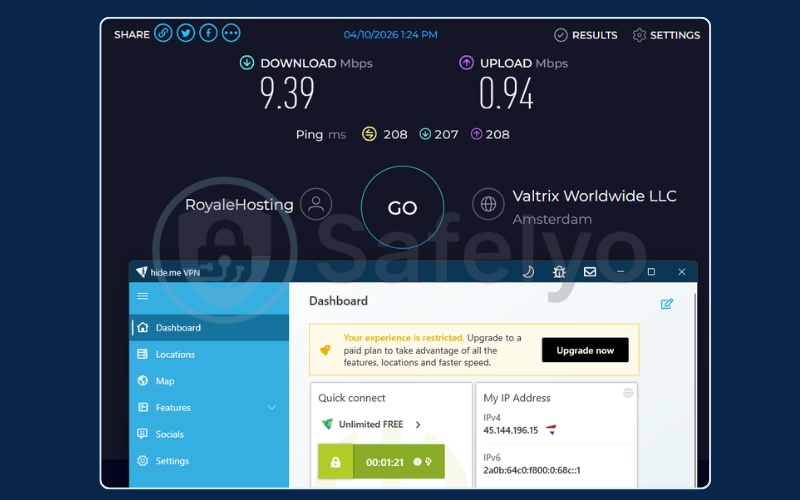Image resolution: width=800 pixels, height=500 pixels.
Task: Click the download latency icon beside 207
Action: pos(425,134)
